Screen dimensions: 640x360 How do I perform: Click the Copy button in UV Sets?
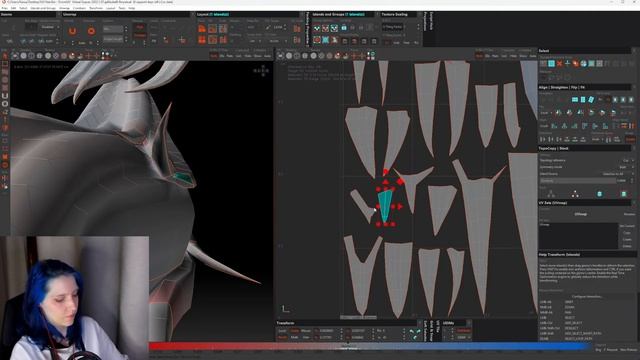(627, 233)
